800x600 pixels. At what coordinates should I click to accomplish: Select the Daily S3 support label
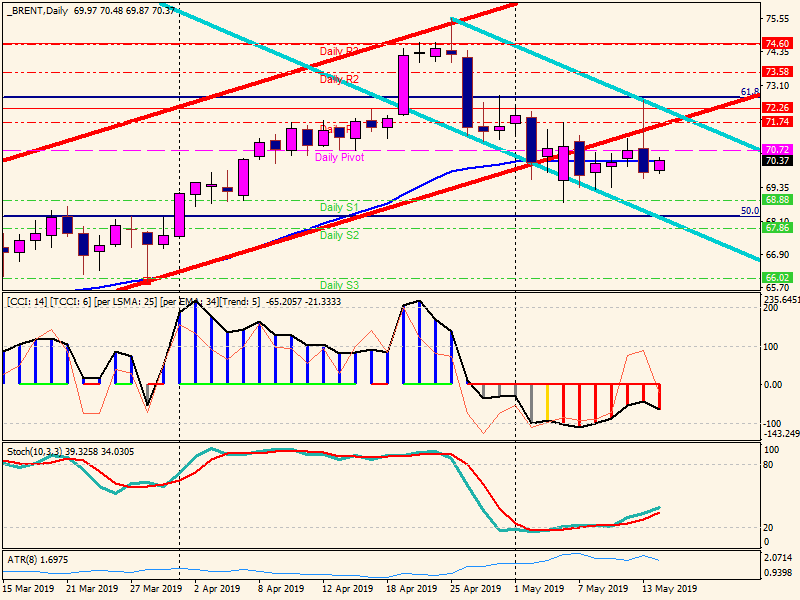339,285
